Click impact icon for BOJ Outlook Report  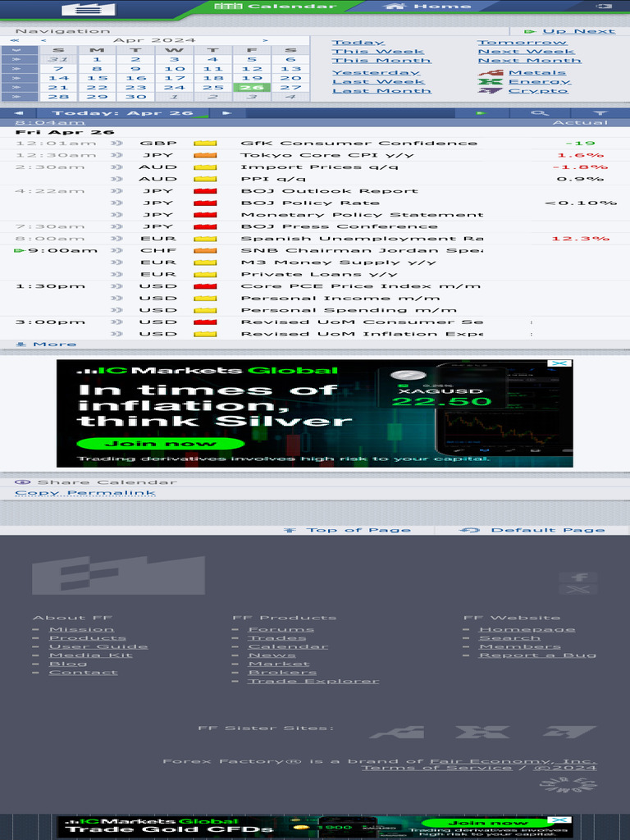pyautogui.click(x=205, y=190)
